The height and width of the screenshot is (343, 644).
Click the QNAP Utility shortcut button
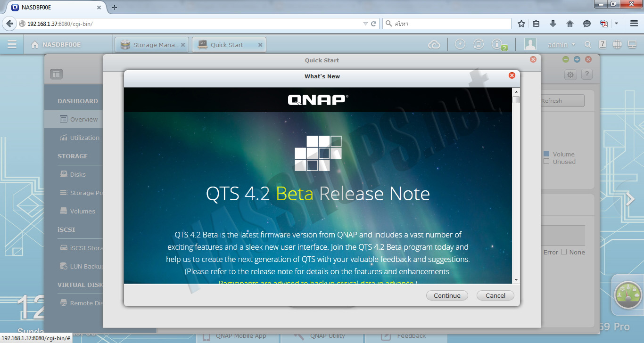322,336
